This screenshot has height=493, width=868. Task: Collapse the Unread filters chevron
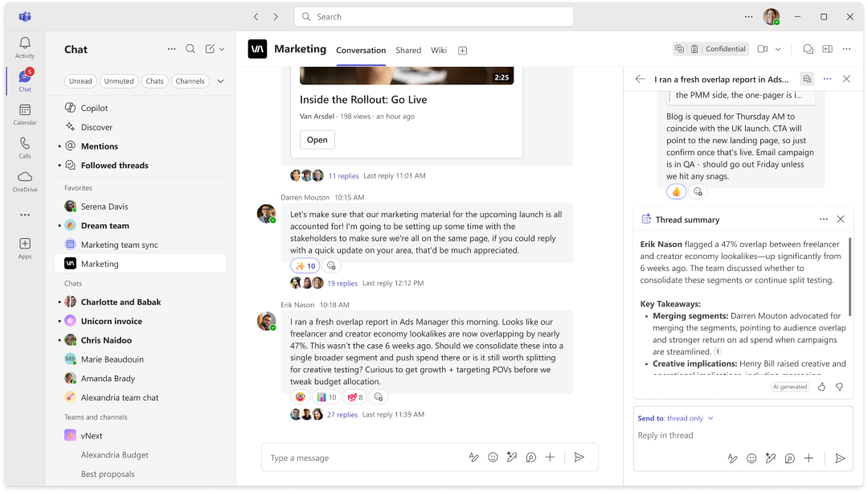220,80
